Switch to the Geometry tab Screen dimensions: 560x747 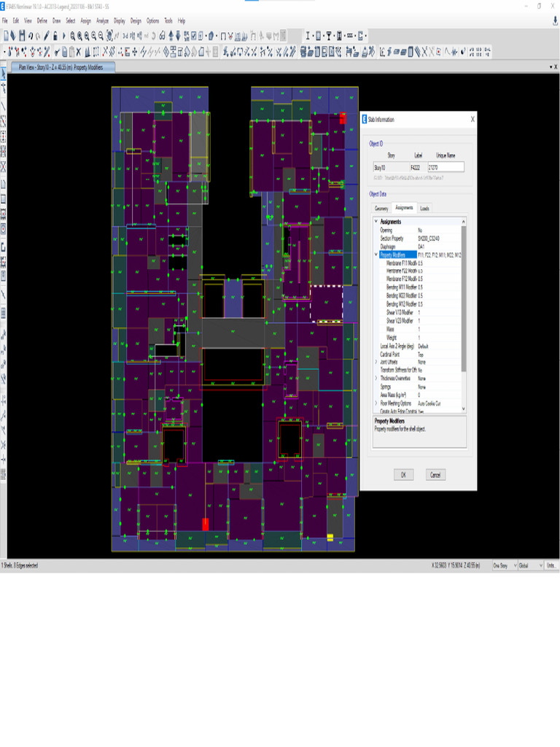coord(381,208)
